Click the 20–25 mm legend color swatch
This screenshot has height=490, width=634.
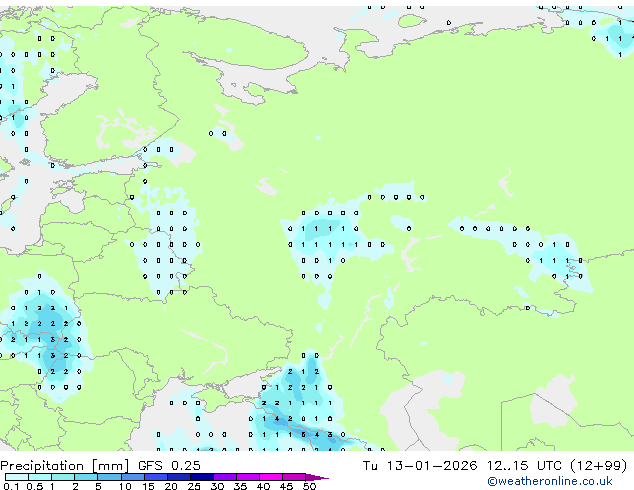(x=179, y=477)
